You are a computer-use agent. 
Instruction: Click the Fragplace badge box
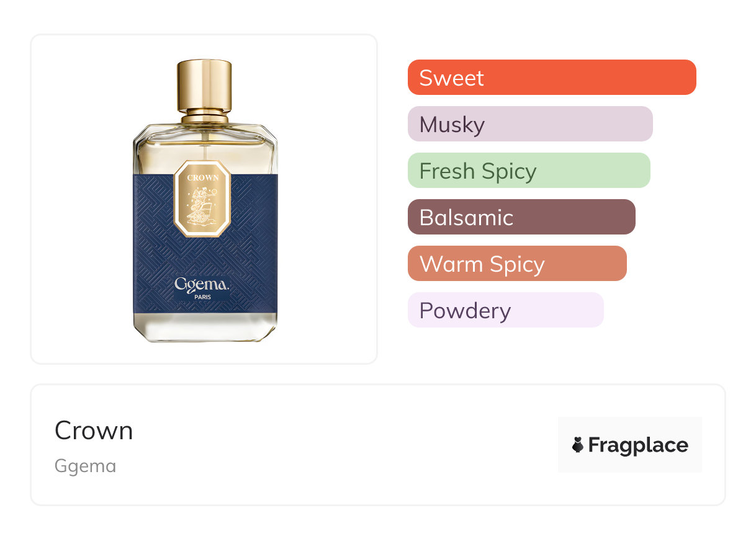point(630,445)
